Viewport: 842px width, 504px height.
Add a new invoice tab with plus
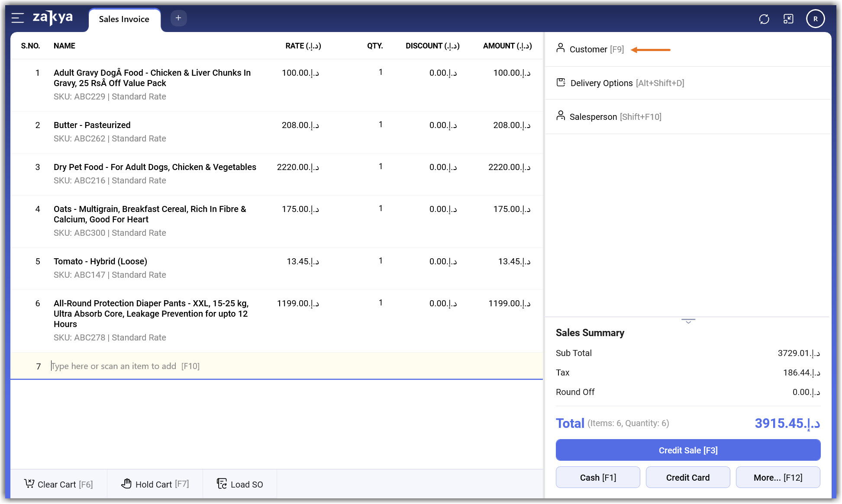click(x=178, y=18)
